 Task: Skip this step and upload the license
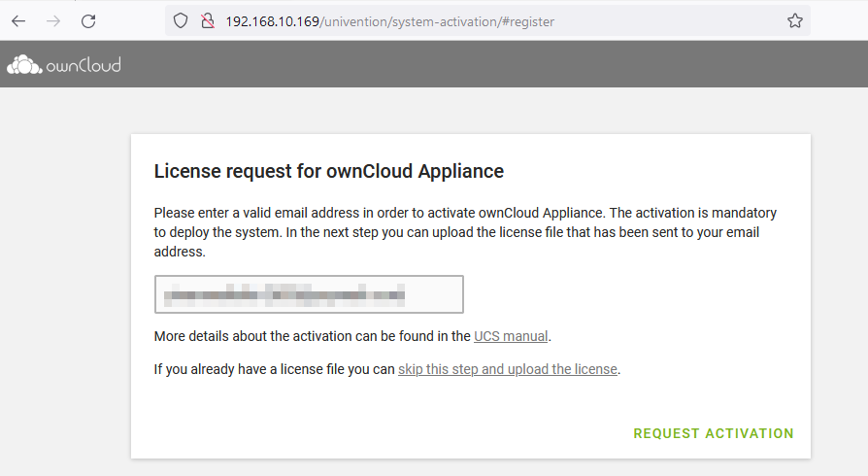(x=508, y=369)
